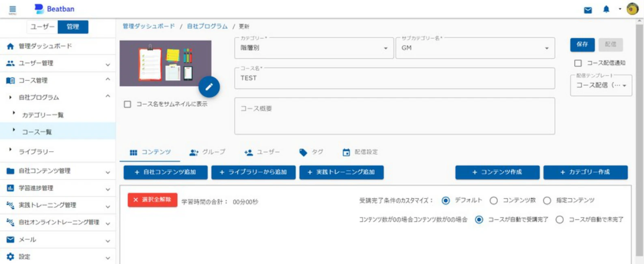Follow the 自社プログラム breadcrumb link
Screen dimensions: 644x264
207,26
